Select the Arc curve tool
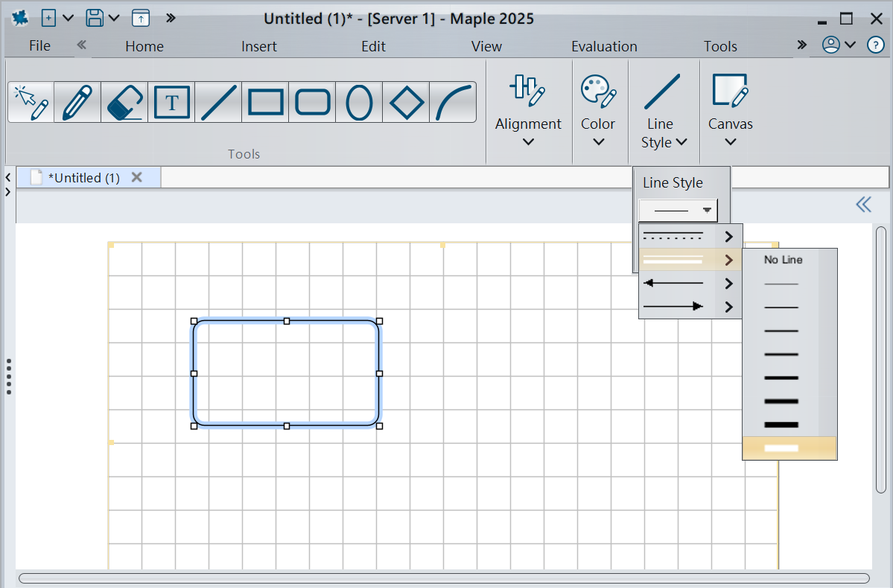The image size is (893, 588). pos(453,103)
